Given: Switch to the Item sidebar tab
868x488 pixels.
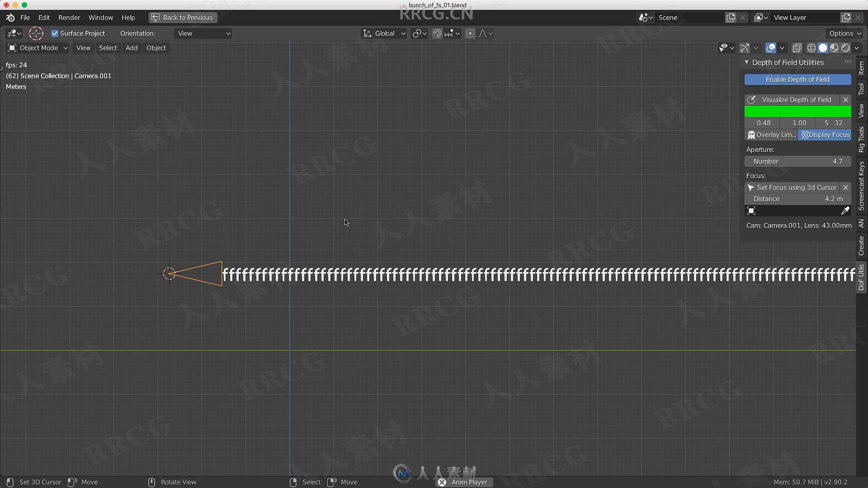Looking at the screenshot, I should tap(861, 68).
